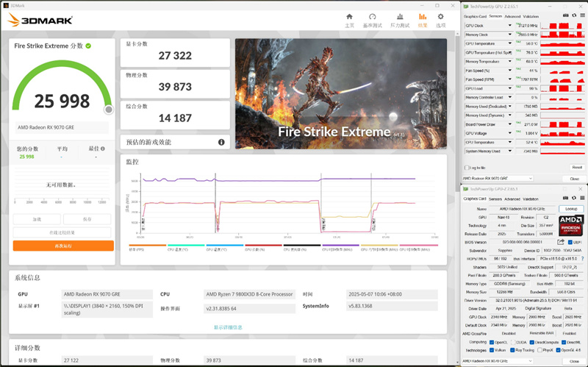This screenshot has width=588, height=367.
Task: Click info icon beside estimated game performance
Action: pyautogui.click(x=221, y=142)
